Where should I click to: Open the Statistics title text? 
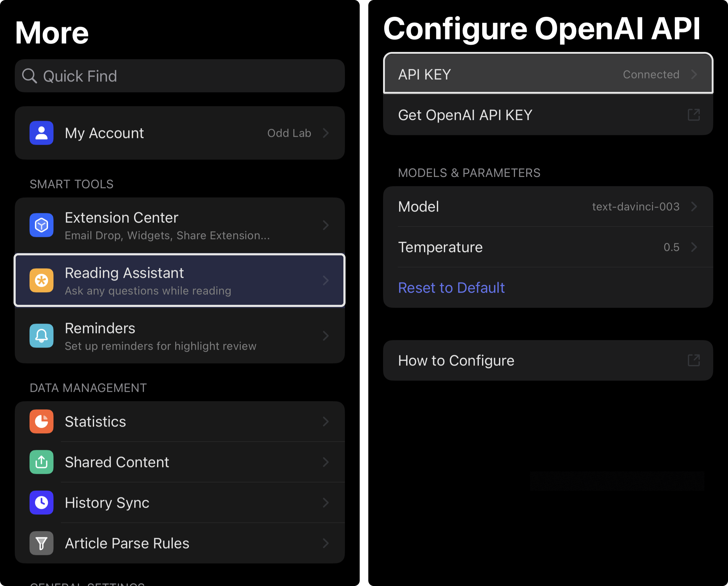pyautogui.click(x=95, y=422)
